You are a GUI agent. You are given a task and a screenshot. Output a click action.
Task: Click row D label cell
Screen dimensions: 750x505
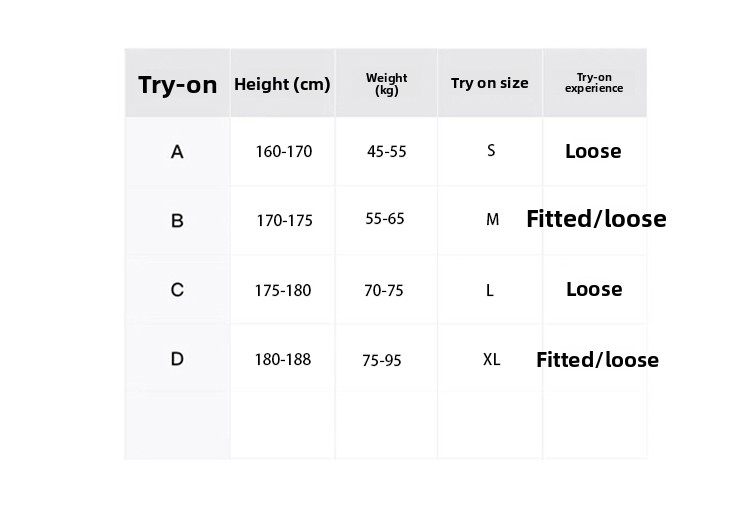tap(177, 359)
